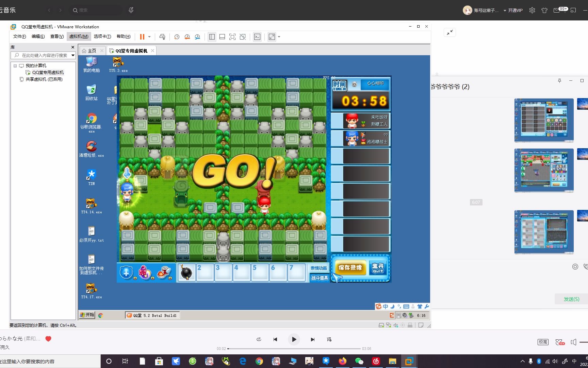
Task: Open the 虚拟机(M) menu
Action: pos(79,36)
